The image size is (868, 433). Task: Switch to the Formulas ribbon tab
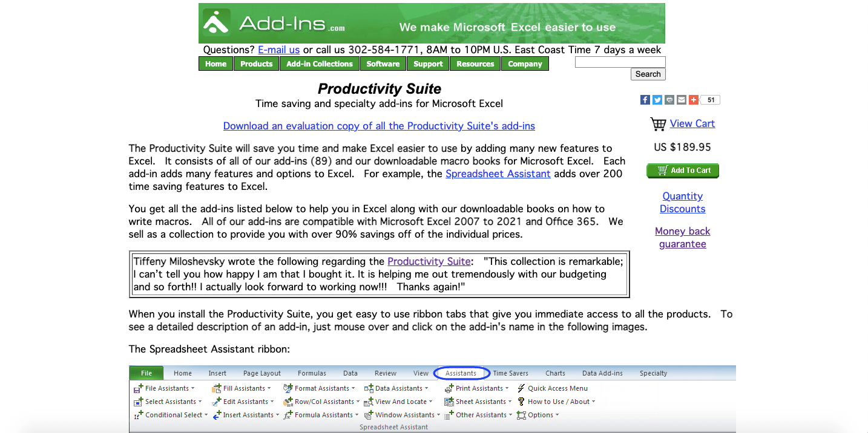(x=312, y=373)
